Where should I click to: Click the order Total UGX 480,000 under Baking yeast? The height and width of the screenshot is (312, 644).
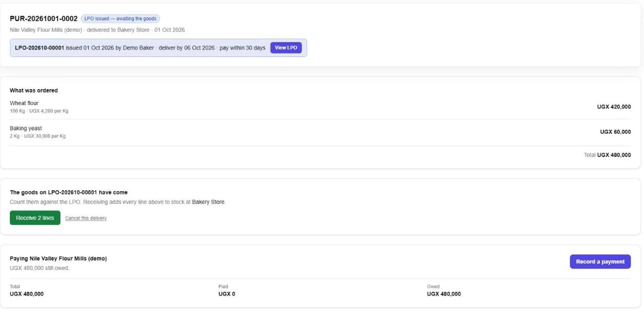pos(607,155)
